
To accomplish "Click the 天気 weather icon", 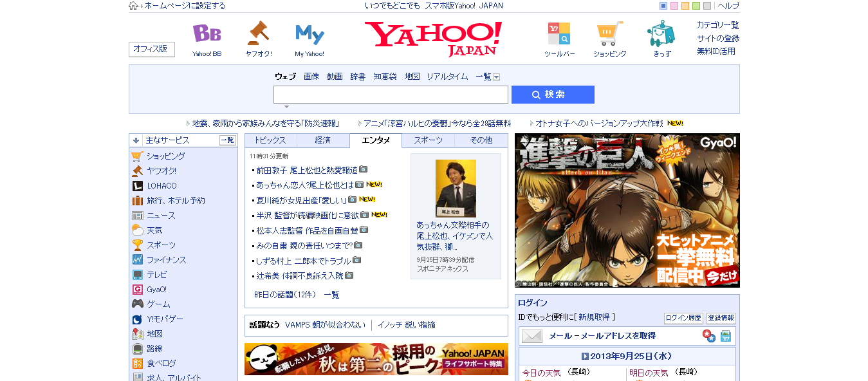I will (x=137, y=230).
